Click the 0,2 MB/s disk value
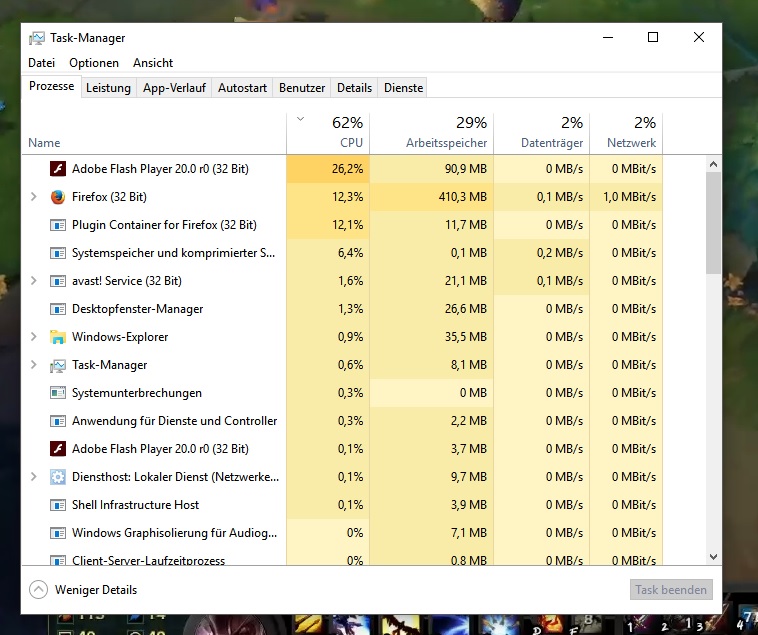Screen dimensions: 758x635 pos(560,253)
